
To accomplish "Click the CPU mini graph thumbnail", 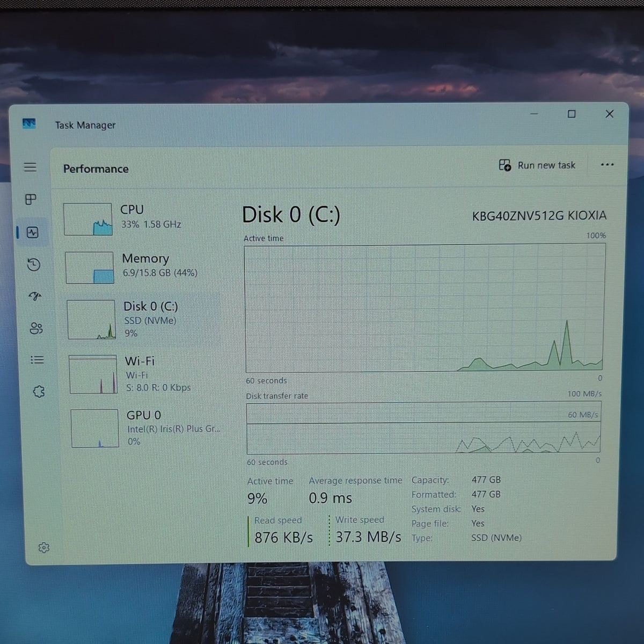I will (x=88, y=219).
